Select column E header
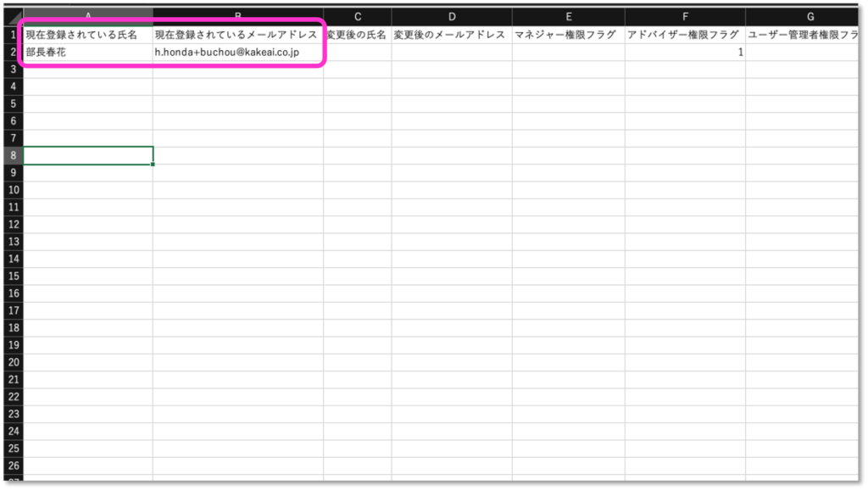The height and width of the screenshot is (491, 868). [569, 17]
